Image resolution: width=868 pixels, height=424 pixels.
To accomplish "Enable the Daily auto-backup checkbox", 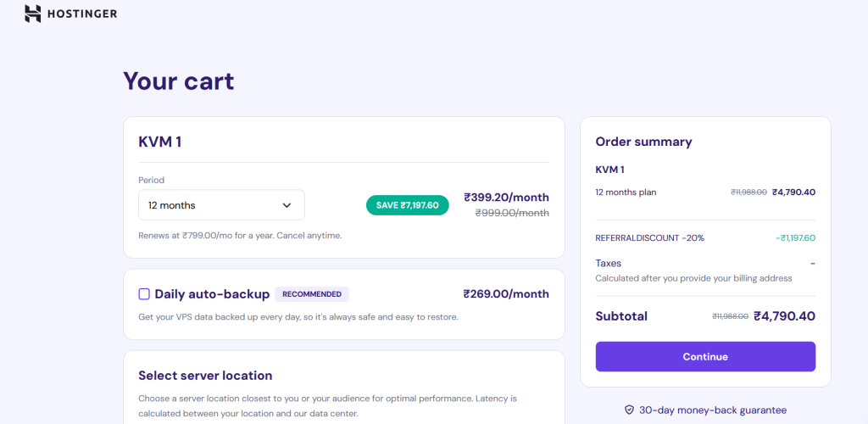I will (144, 294).
